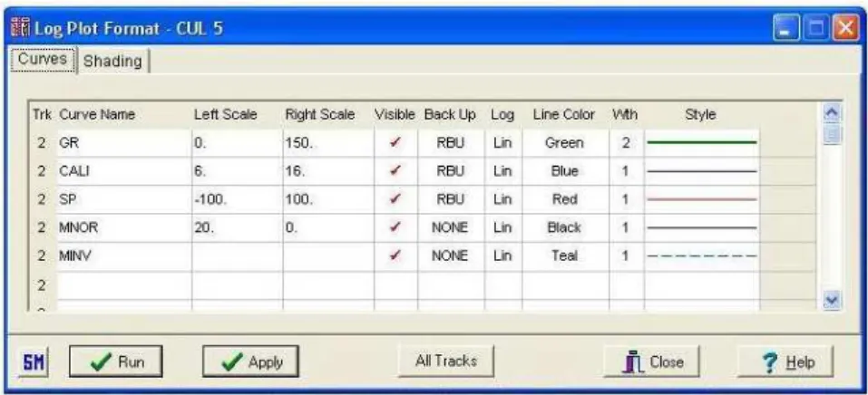Click the track number cell for GR

click(42, 143)
